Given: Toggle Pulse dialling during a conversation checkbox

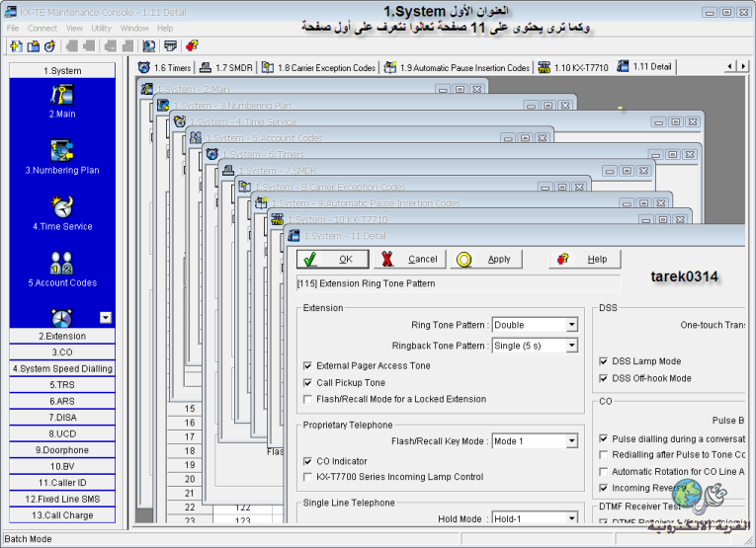Looking at the screenshot, I should [x=603, y=438].
